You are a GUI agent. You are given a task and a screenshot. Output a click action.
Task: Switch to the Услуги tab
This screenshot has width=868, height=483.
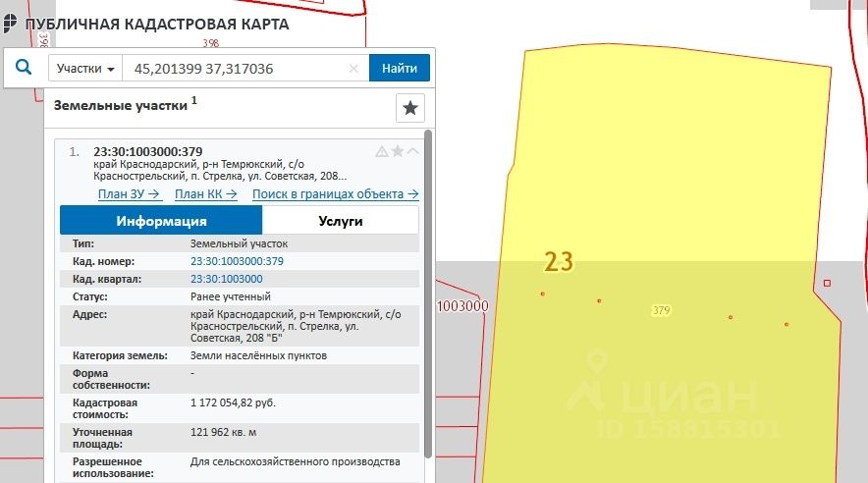click(340, 221)
